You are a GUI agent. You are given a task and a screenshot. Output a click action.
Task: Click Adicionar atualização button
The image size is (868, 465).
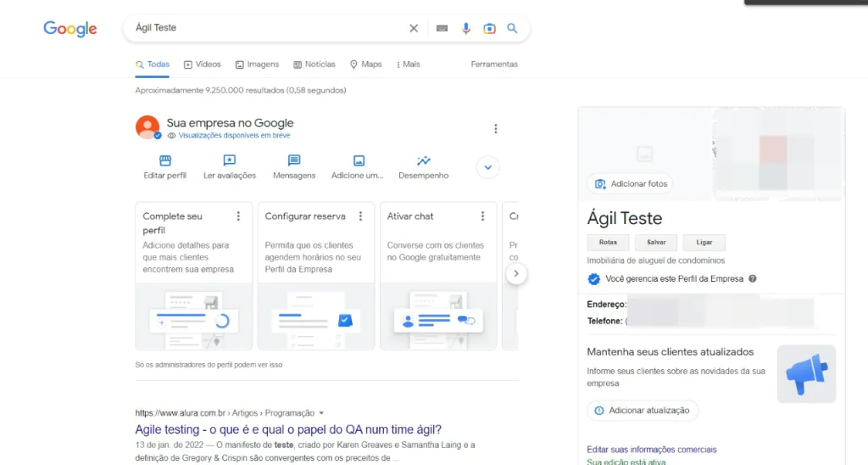click(643, 411)
